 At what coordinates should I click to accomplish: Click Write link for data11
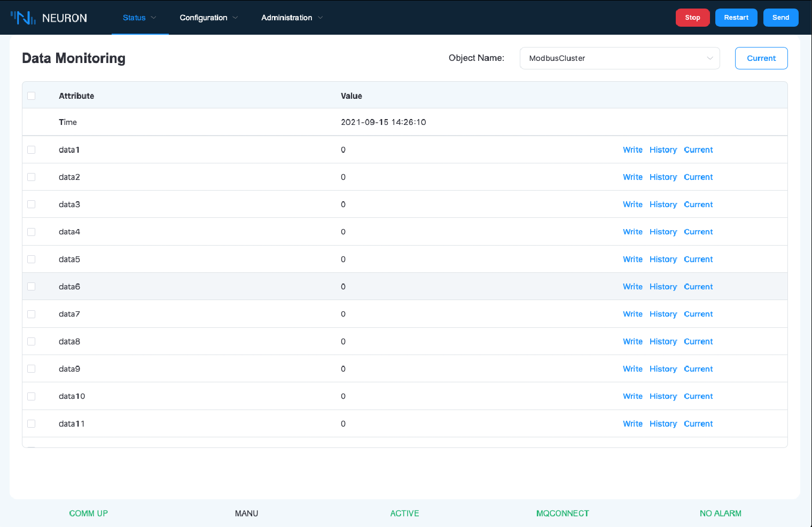(x=633, y=423)
